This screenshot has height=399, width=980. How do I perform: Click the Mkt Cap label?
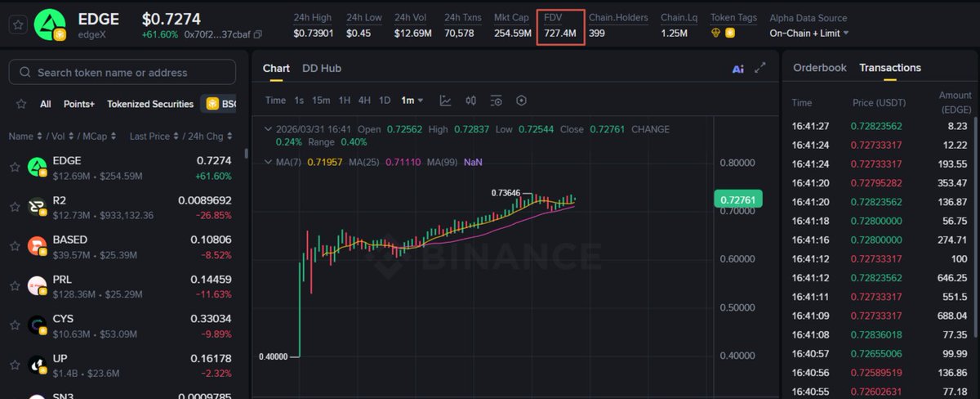pos(512,18)
